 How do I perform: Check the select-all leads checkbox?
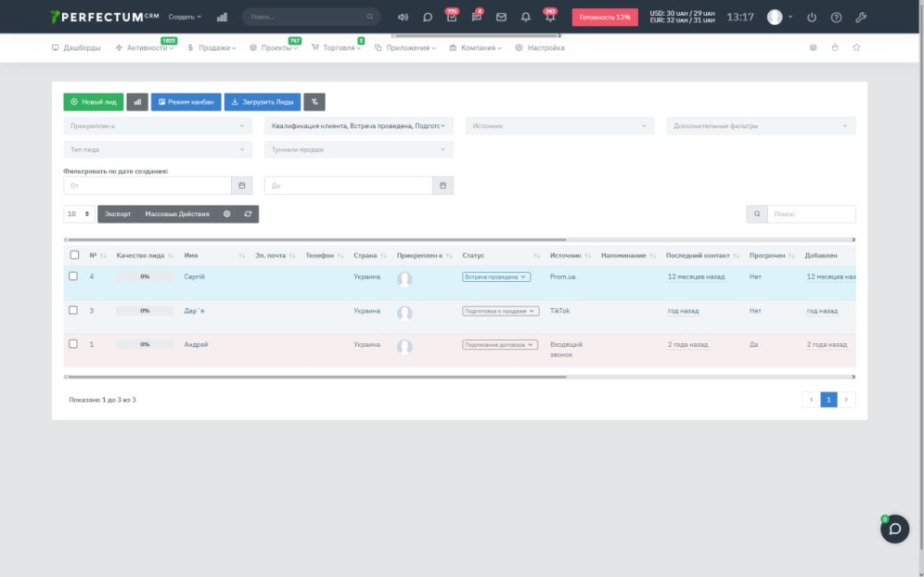(74, 255)
